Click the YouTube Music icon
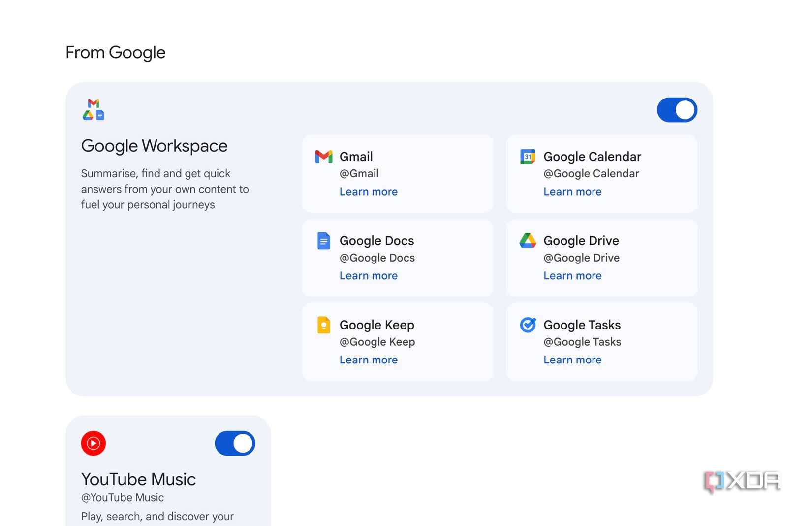The width and height of the screenshot is (812, 526). [x=94, y=443]
